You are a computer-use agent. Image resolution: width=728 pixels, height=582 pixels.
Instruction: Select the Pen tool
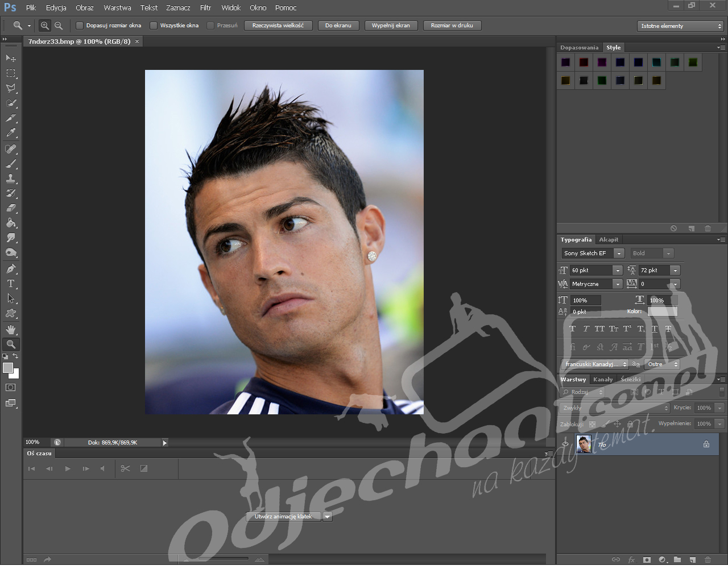pyautogui.click(x=11, y=269)
